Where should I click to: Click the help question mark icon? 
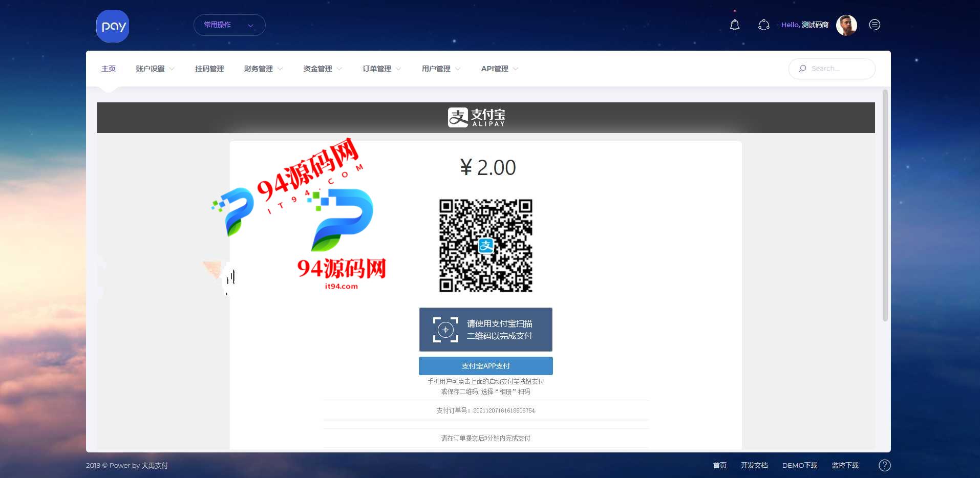click(x=884, y=465)
